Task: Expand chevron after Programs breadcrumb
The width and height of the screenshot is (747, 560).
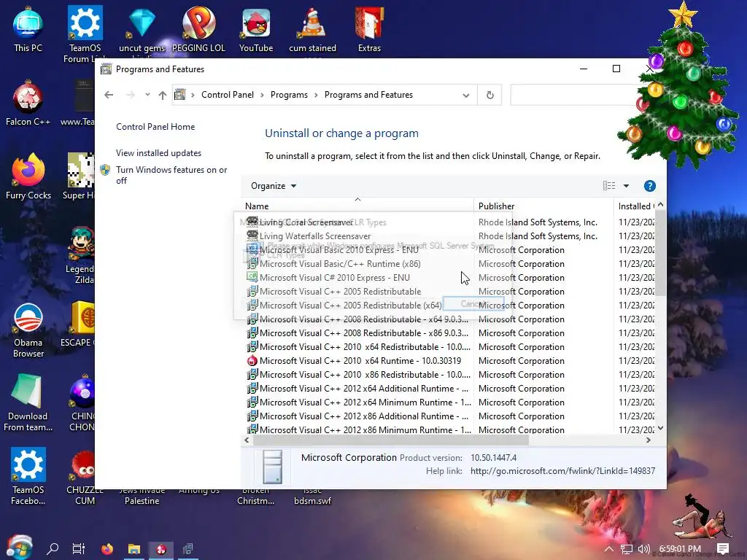Action: (316, 95)
